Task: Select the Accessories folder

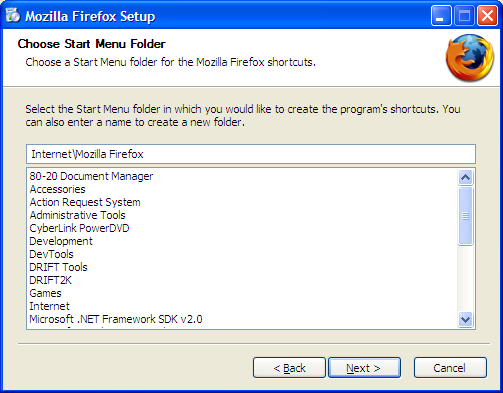Action: pyautogui.click(x=57, y=189)
